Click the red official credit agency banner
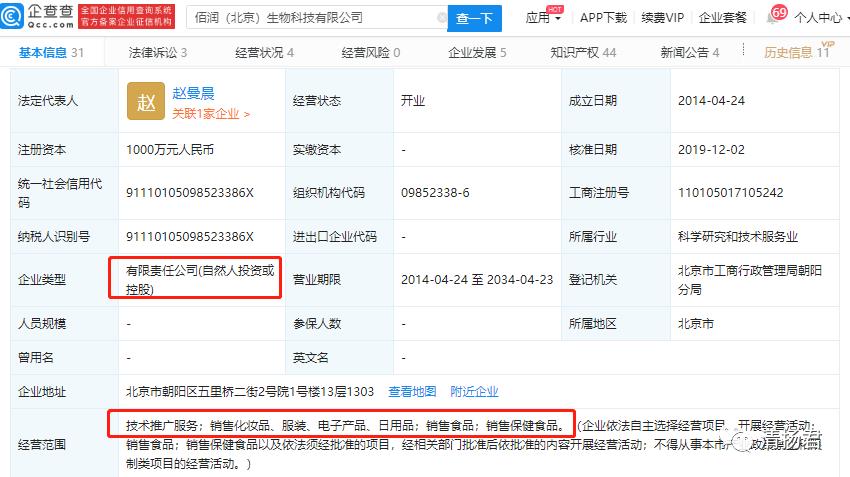The image size is (850, 477). click(x=126, y=16)
